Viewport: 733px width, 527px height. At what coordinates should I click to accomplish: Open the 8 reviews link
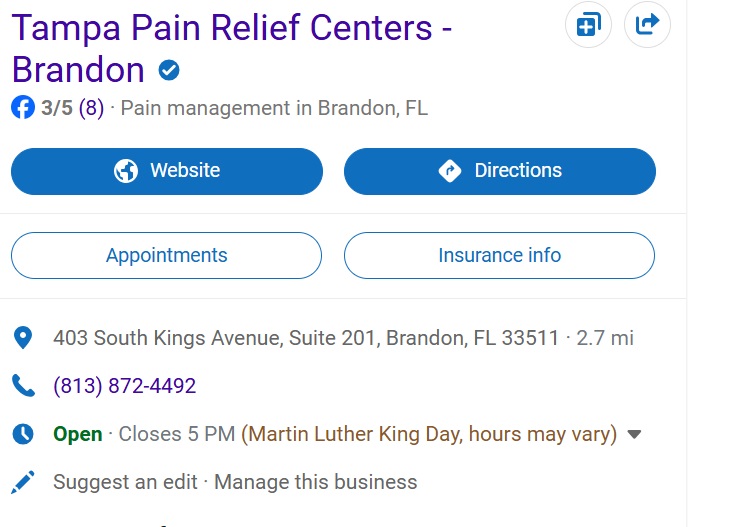91,108
